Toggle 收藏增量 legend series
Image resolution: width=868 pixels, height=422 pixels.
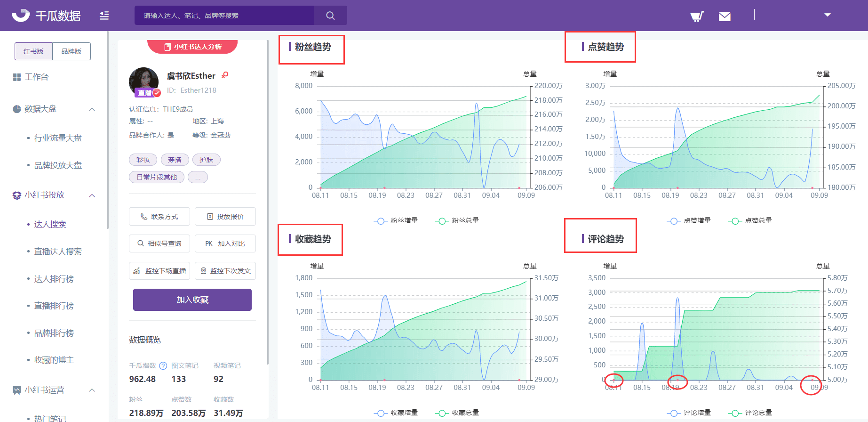click(396, 413)
